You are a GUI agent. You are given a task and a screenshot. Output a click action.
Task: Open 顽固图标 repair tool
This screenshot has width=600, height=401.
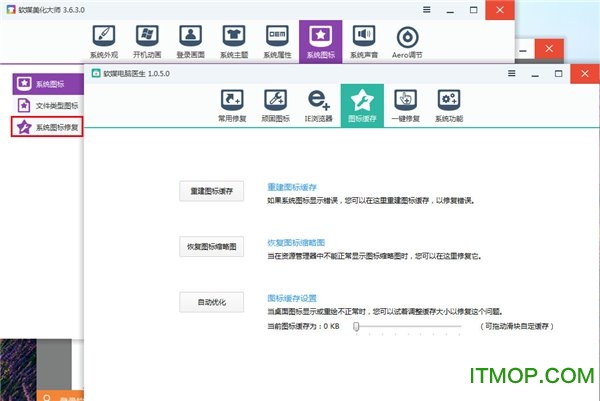[x=276, y=106]
